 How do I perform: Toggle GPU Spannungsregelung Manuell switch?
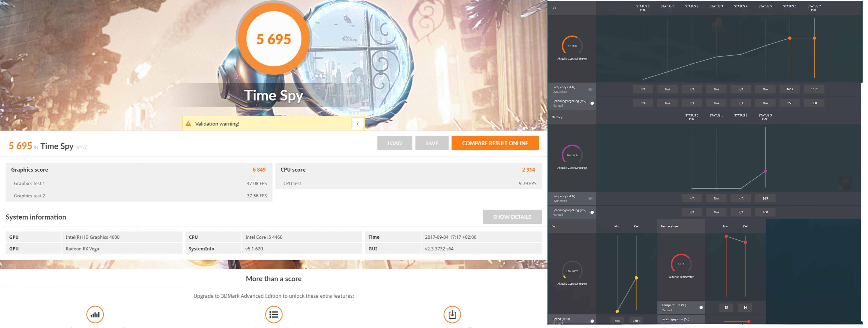591,103
